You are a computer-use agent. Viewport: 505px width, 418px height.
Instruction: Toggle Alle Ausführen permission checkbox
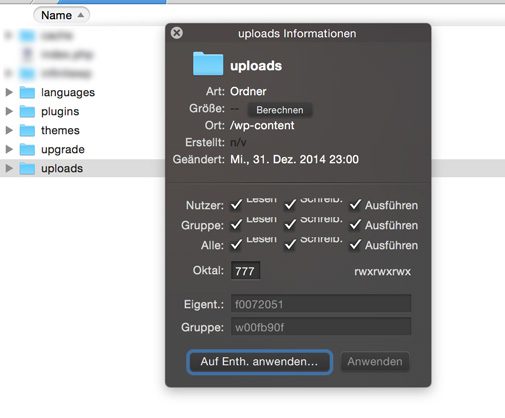[x=355, y=245]
